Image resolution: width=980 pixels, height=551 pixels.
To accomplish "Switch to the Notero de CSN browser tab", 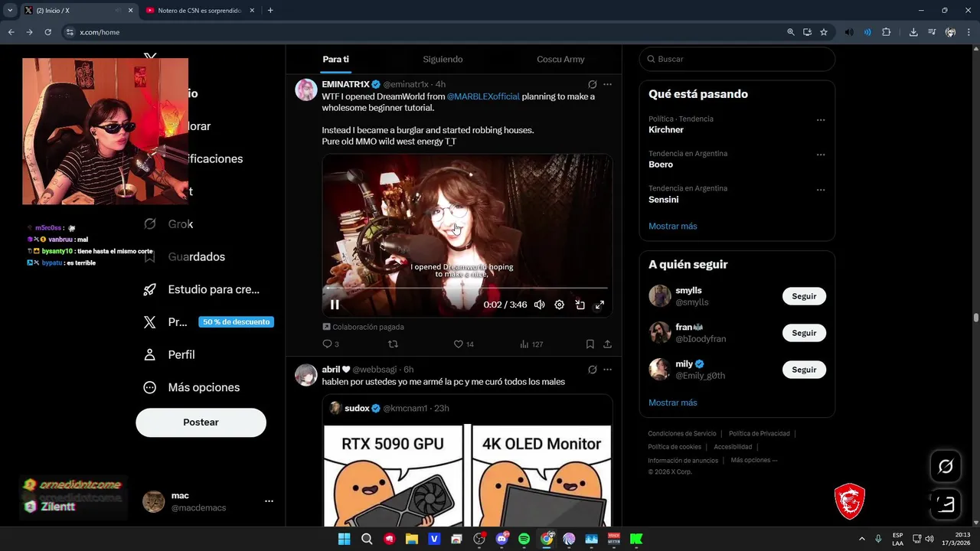I will pyautogui.click(x=199, y=11).
